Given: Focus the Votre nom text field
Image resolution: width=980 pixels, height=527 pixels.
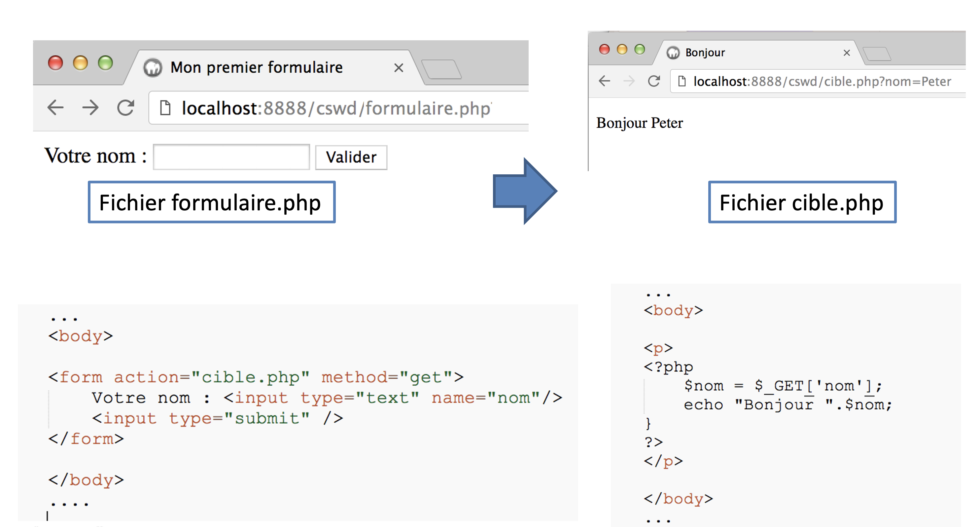Looking at the screenshot, I should tap(231, 157).
